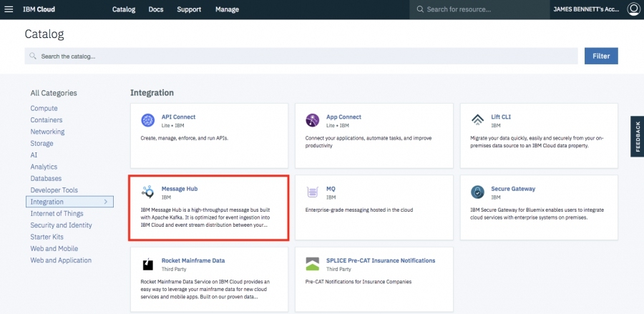The height and width of the screenshot is (314, 644).
Task: Click the Secure Gateway description text
Action: [x=537, y=214]
